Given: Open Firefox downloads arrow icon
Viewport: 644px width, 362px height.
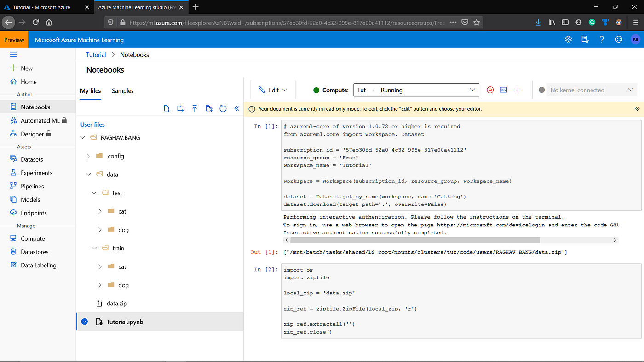Looking at the screenshot, I should (x=539, y=22).
